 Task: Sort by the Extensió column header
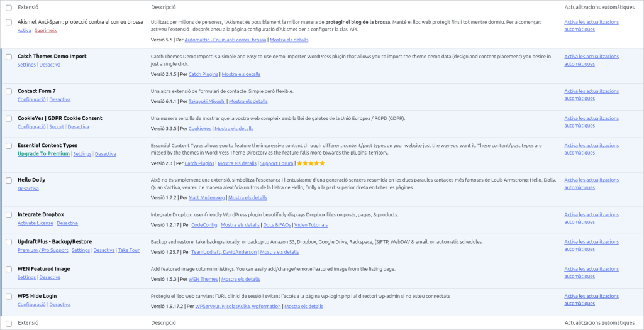28,8
